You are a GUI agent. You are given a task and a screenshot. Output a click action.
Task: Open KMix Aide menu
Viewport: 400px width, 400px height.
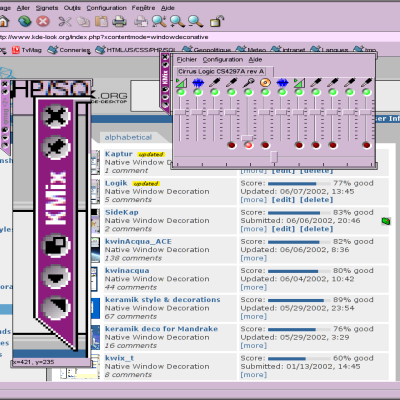[x=255, y=59]
